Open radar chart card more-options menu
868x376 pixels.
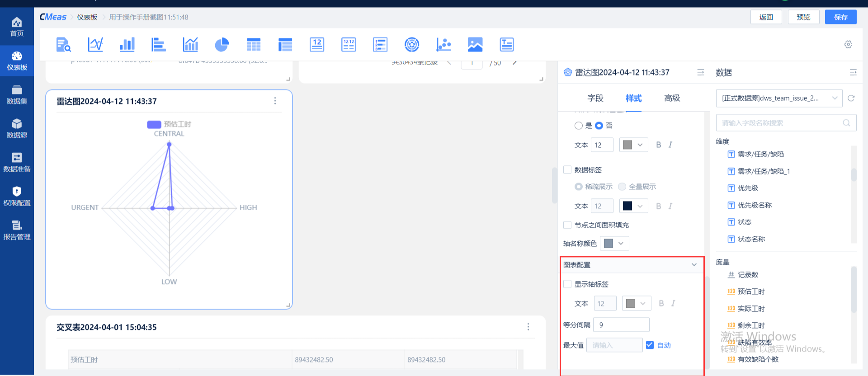click(x=275, y=101)
